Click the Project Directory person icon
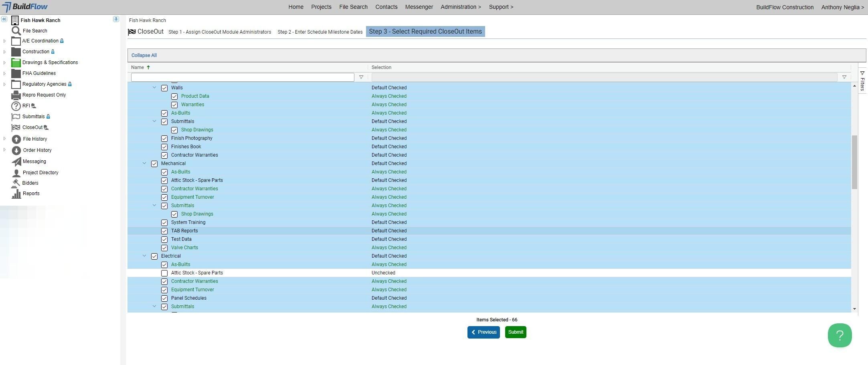Image resolution: width=868 pixels, height=365 pixels. click(16, 173)
